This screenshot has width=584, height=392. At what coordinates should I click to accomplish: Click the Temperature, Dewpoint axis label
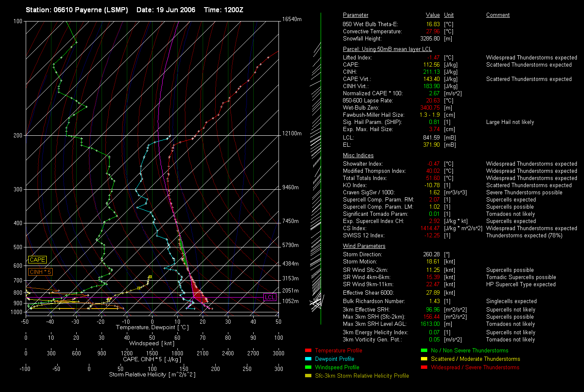pyautogui.click(x=152, y=328)
